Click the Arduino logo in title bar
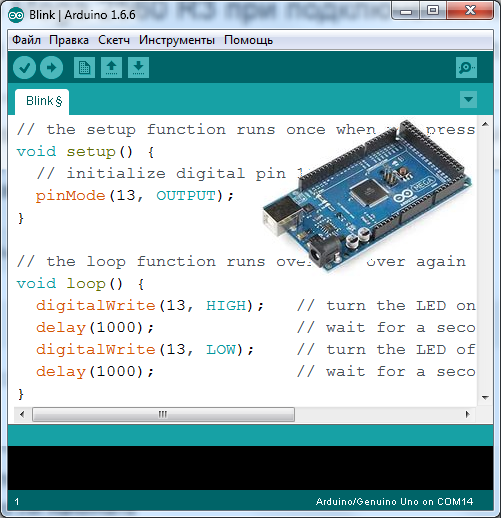The width and height of the screenshot is (502, 519). click(x=16, y=15)
